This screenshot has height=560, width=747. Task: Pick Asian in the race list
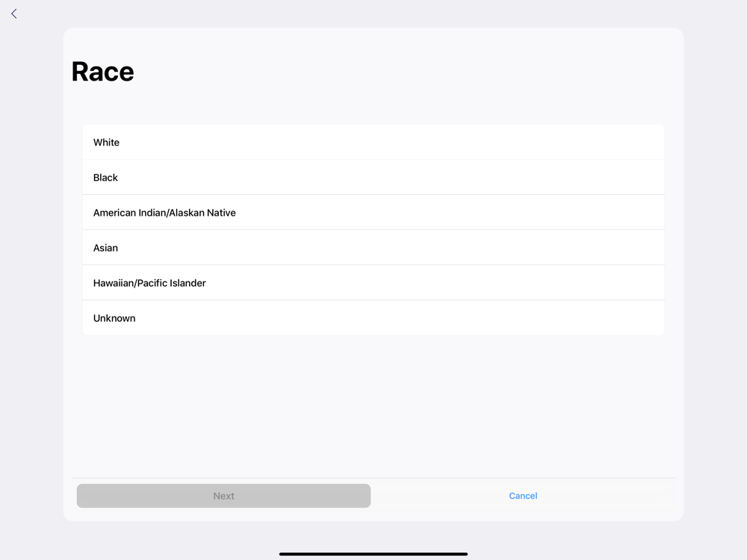[373, 248]
